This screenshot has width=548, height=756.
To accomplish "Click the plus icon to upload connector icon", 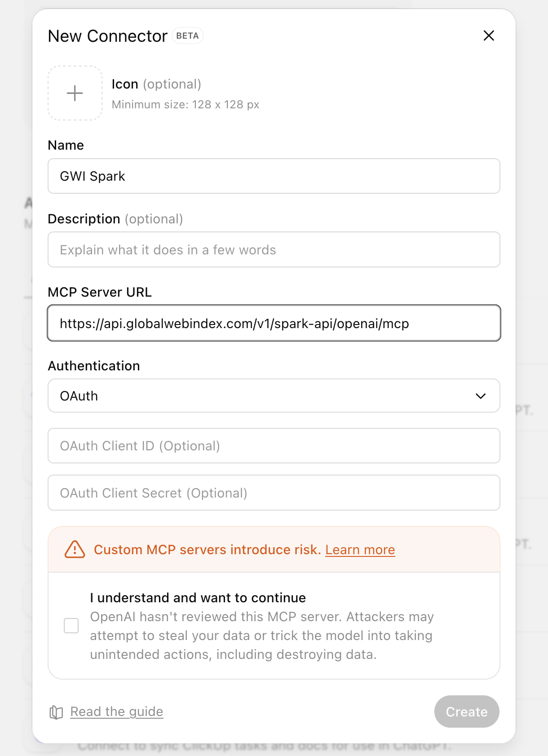I will 75,93.
